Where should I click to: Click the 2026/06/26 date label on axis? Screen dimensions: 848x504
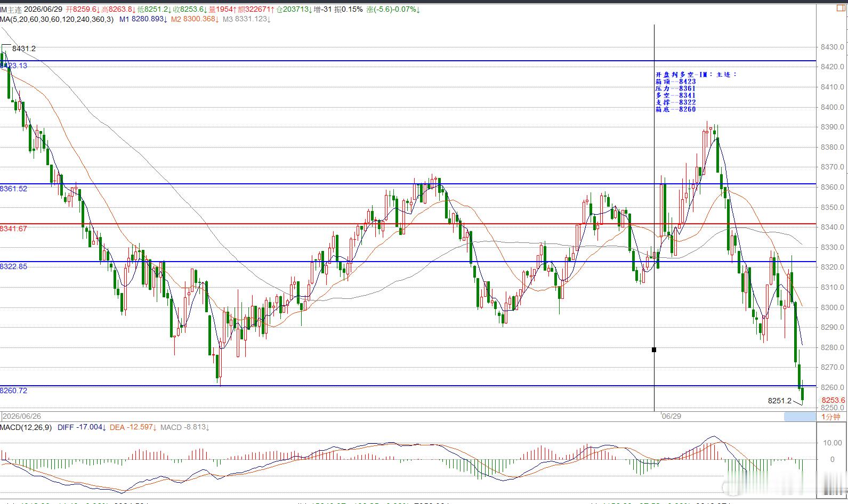point(22,416)
